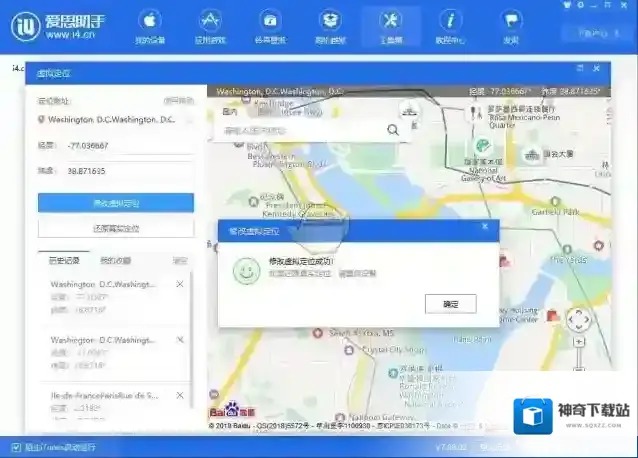Open the Toolbox wrench icon

pos(391,25)
